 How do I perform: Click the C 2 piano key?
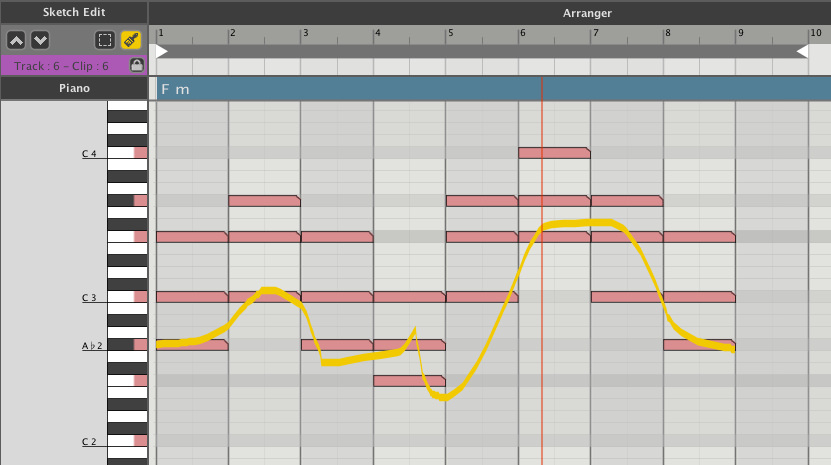[127, 441]
